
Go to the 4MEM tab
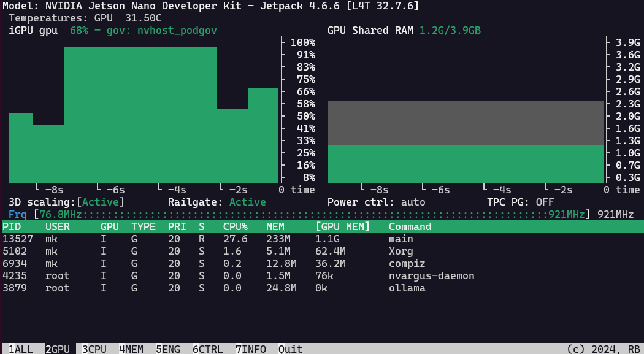pyautogui.click(x=131, y=349)
